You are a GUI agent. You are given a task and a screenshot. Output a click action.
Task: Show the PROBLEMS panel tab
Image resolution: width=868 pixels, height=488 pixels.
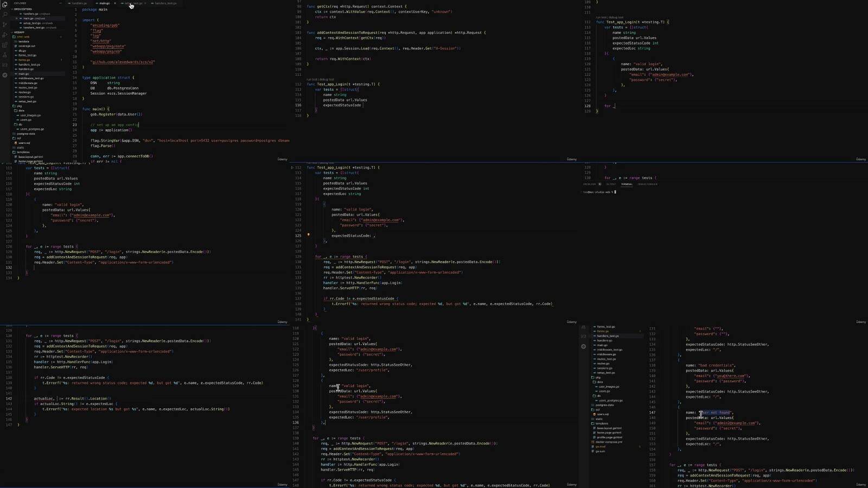[x=590, y=184]
